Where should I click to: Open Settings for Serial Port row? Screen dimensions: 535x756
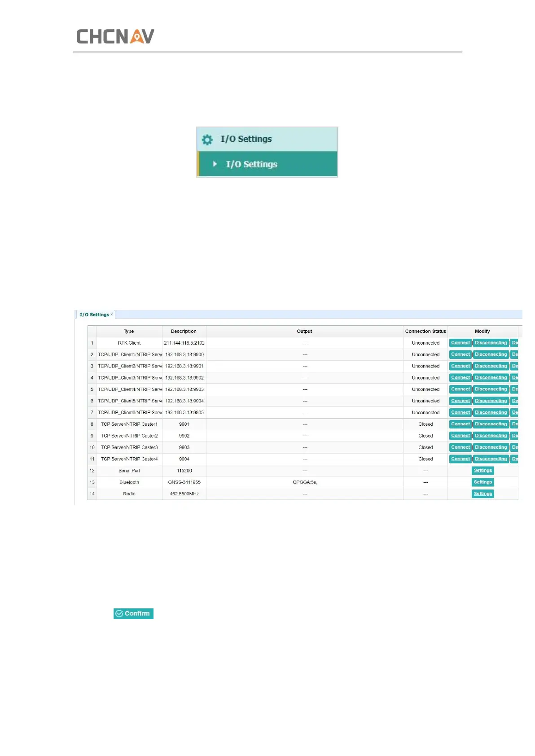[x=483, y=471]
